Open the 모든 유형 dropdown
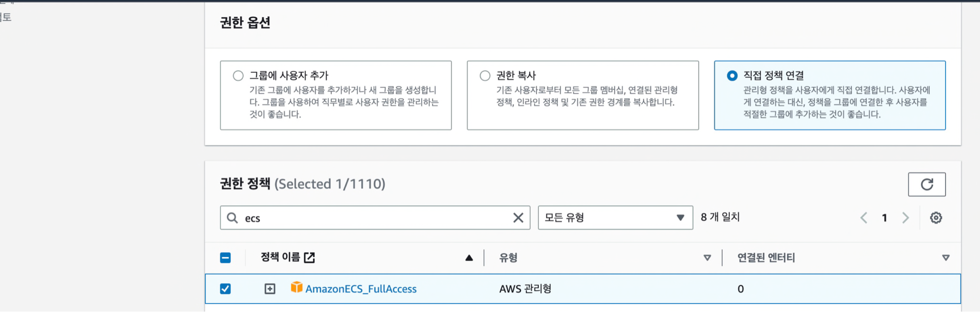Screen dimensions: 980x312 (x=615, y=218)
